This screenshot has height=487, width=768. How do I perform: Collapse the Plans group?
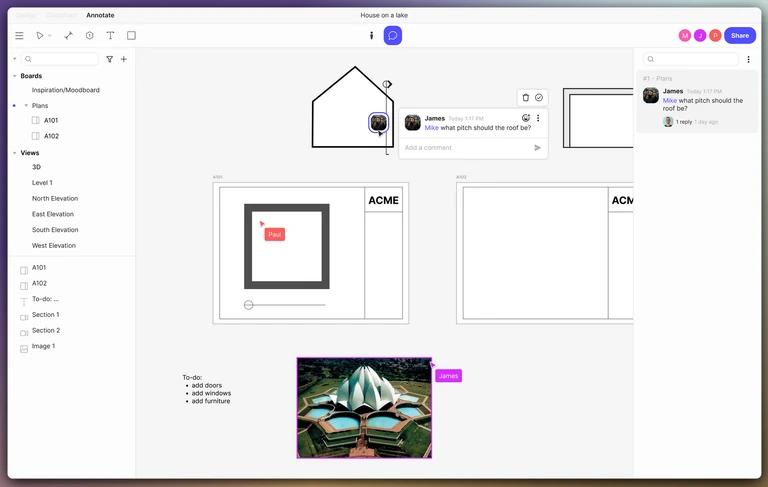click(x=26, y=105)
